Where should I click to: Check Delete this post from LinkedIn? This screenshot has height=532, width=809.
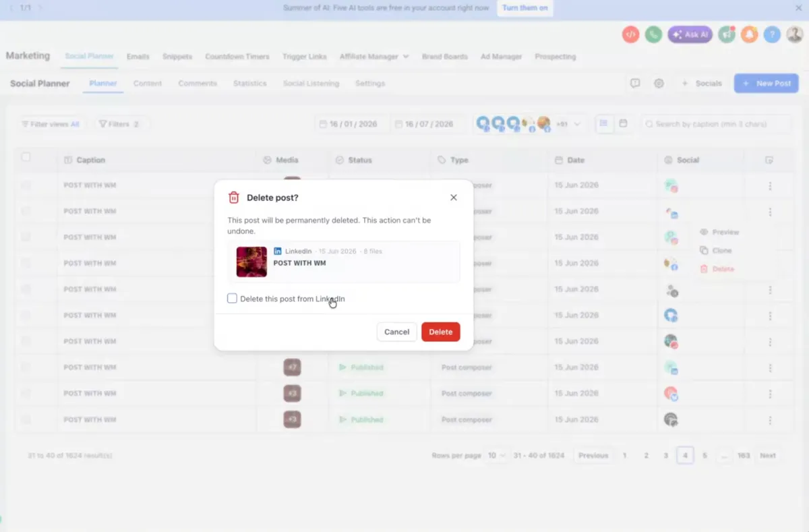pos(232,298)
